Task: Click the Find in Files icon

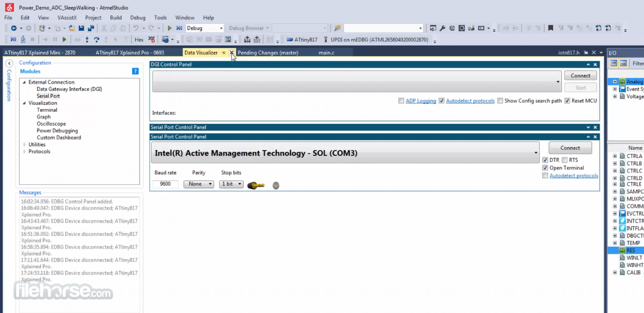Action: click(x=337, y=28)
